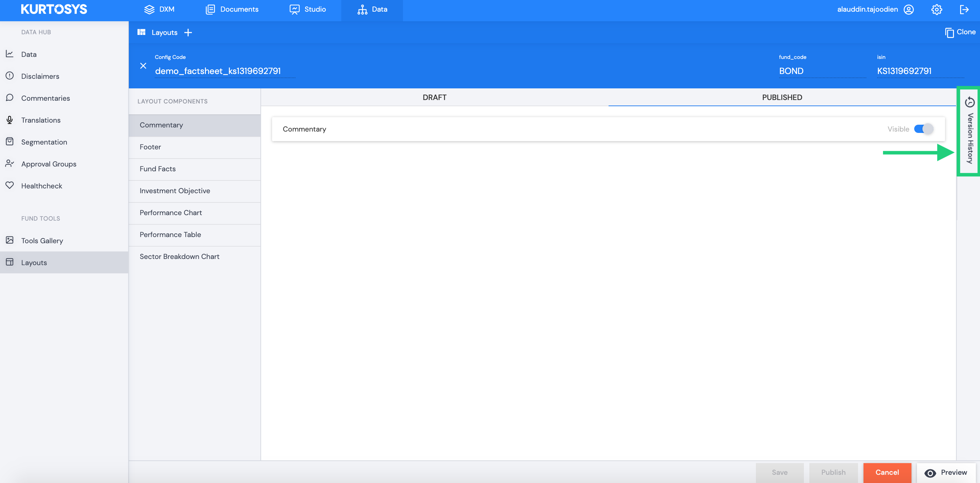This screenshot has width=980, height=483.
Task: Click the Approval Groups user icon
Action: [10, 163]
